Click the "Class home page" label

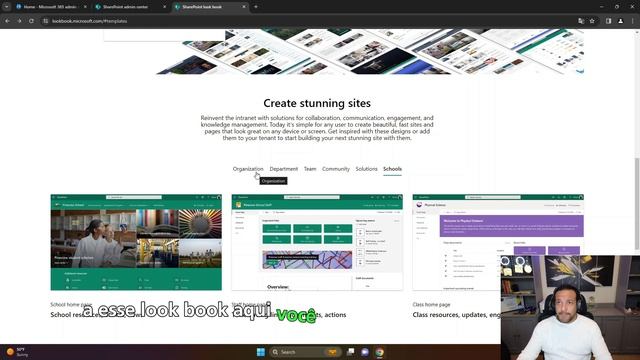coord(431,304)
